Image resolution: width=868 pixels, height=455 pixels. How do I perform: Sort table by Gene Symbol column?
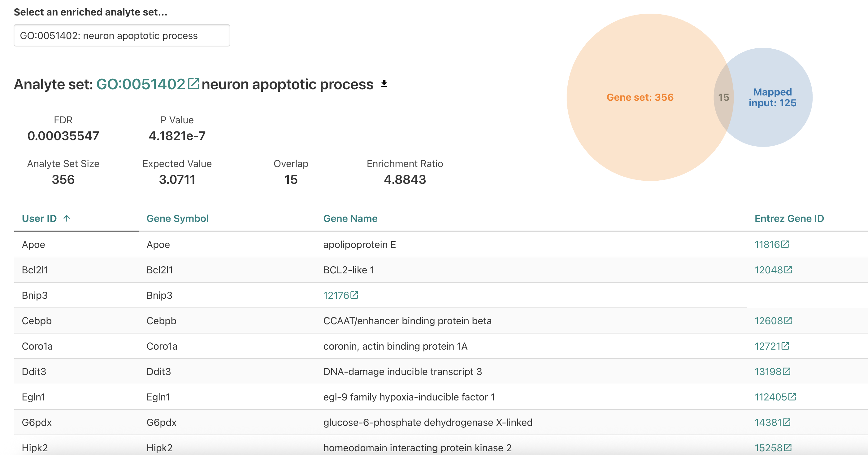click(x=178, y=218)
